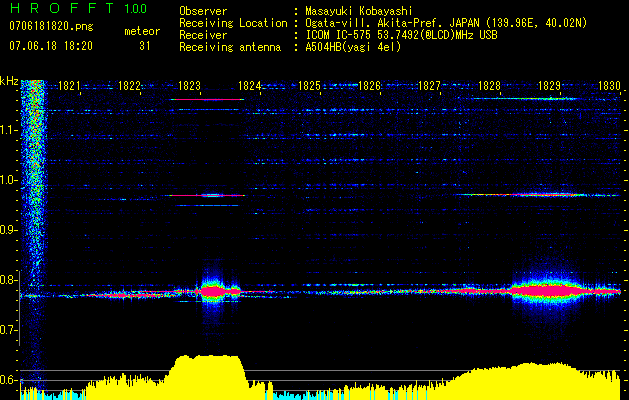Click the Receiving antenna label
Viewport: 629px width, 400px height.
point(230,47)
